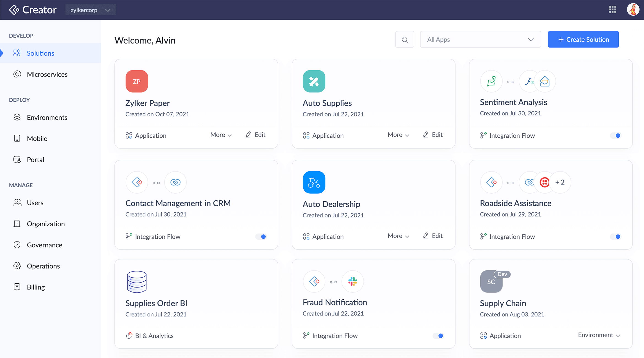Select the Microservices sidebar icon
The height and width of the screenshot is (358, 644).
tap(17, 74)
